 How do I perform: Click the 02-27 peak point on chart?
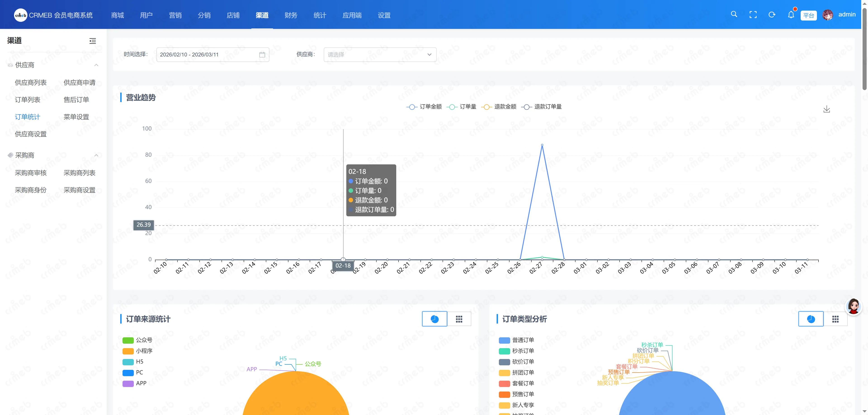pyautogui.click(x=542, y=145)
